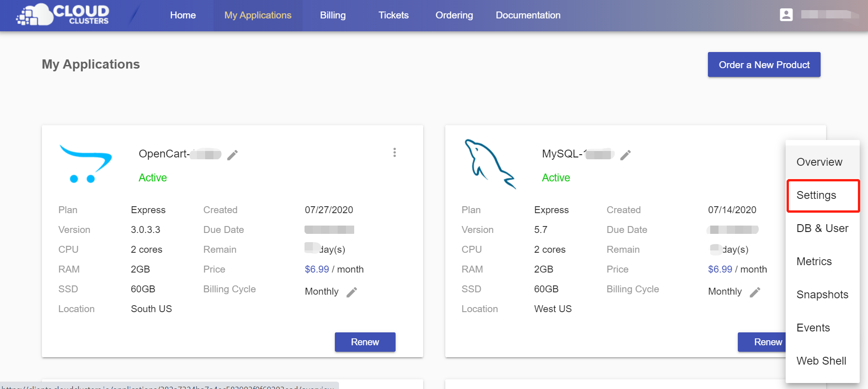Click the blurred username in the header
868x389 pixels.
click(x=829, y=15)
